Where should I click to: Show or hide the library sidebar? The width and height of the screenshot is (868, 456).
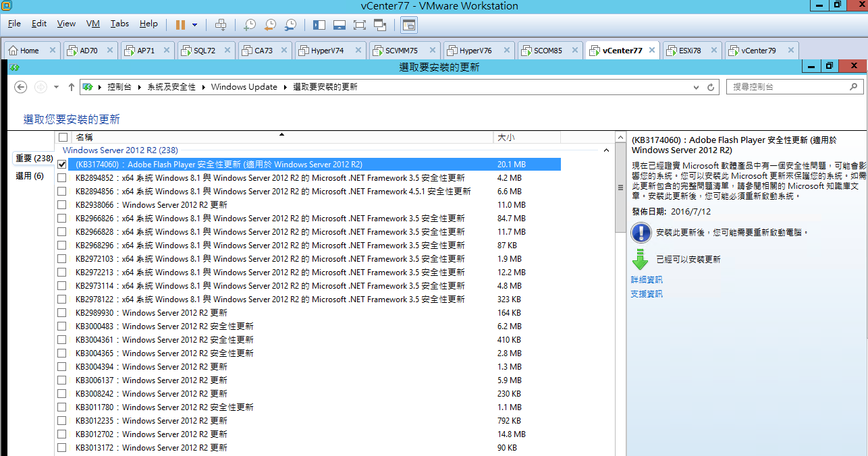coord(319,25)
